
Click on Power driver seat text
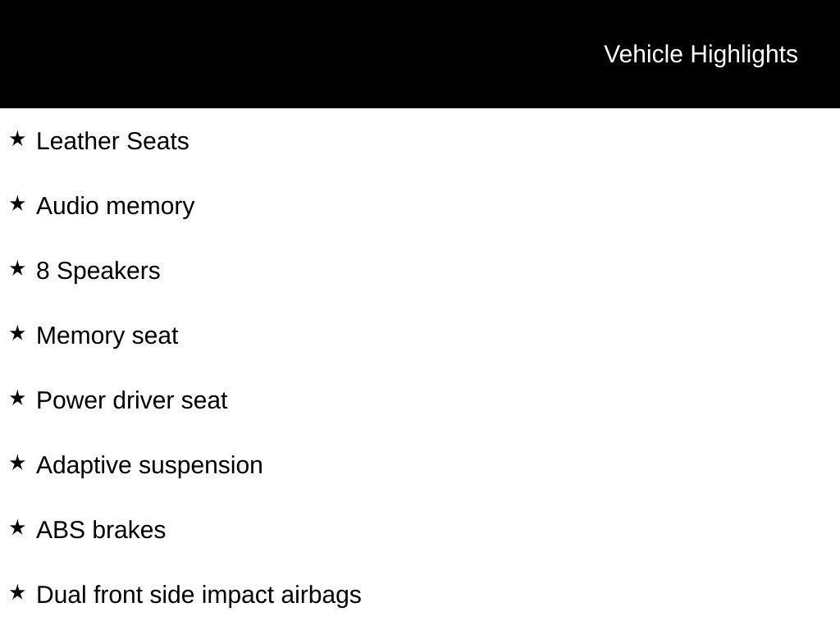click(x=132, y=400)
